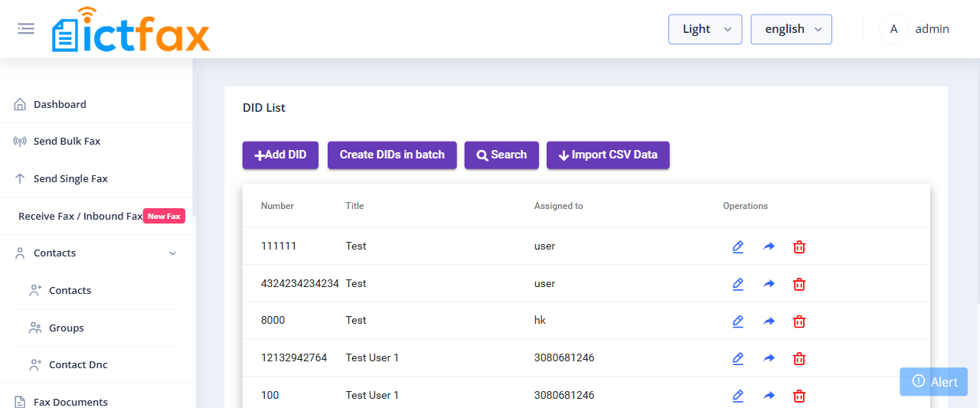Select number cell 12132942764

(x=294, y=357)
